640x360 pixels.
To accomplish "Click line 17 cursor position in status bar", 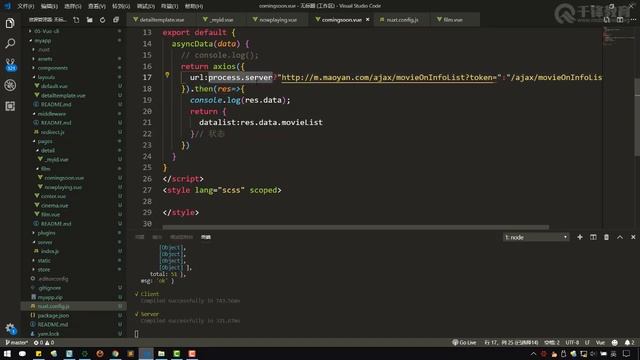I will [511, 342].
